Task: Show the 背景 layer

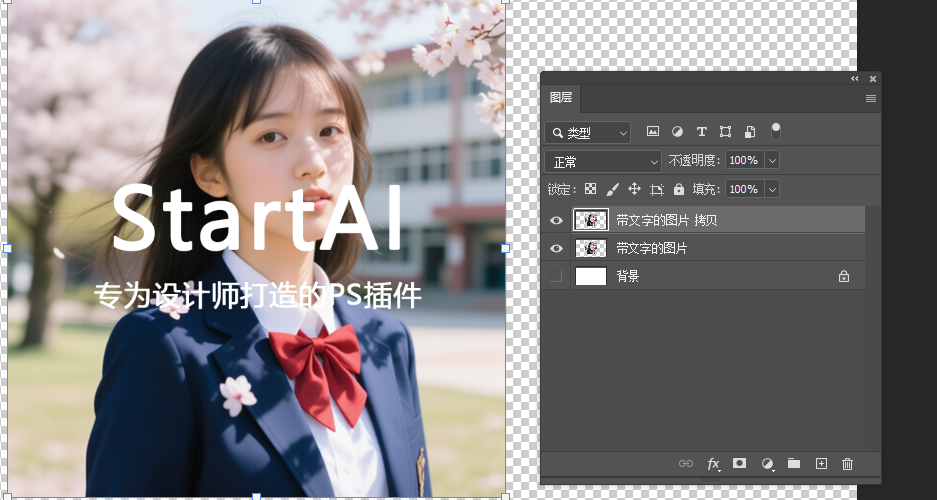Action: pos(557,276)
